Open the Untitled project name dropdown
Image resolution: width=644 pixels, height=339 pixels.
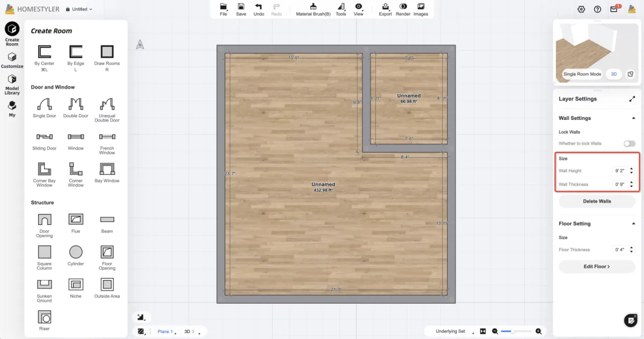82,9
